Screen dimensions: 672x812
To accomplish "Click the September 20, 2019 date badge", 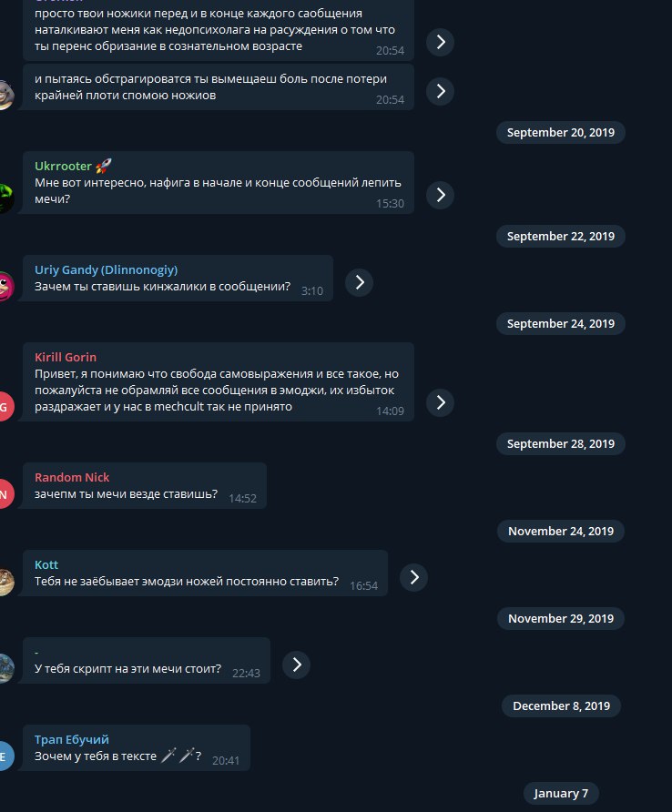I will click(561, 133).
